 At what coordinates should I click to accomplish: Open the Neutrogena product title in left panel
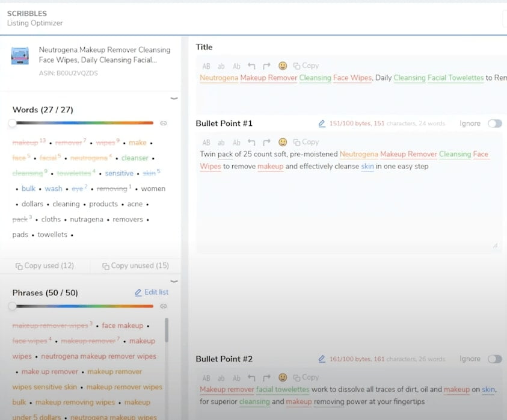tap(105, 55)
